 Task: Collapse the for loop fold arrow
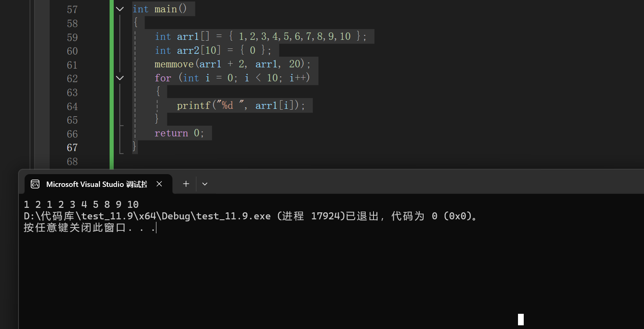(120, 78)
